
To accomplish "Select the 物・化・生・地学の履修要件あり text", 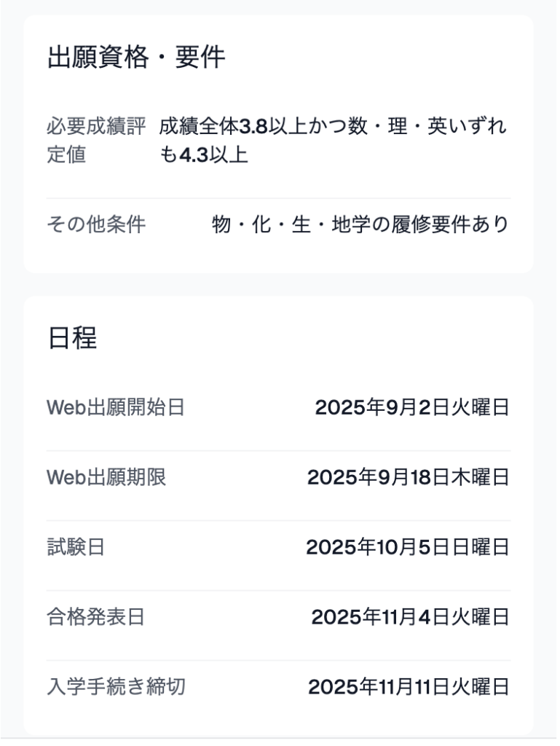I will click(x=360, y=224).
